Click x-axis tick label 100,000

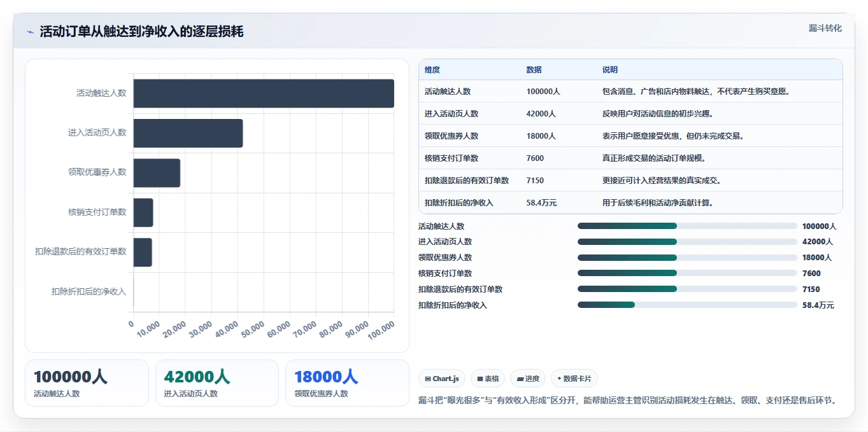click(382, 329)
